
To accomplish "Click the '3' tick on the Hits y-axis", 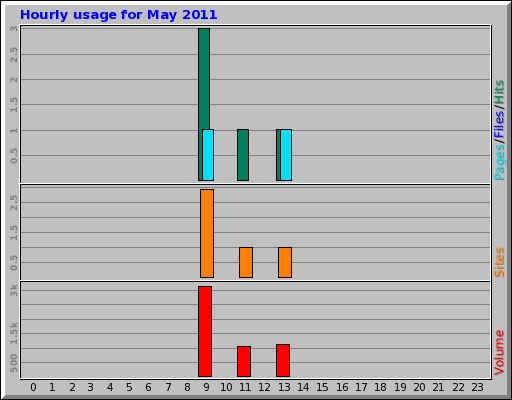I will [14, 29].
